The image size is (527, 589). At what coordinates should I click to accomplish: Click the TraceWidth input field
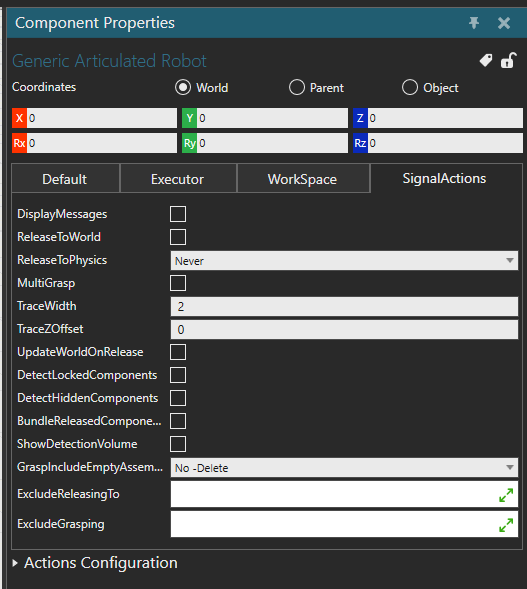tap(344, 307)
